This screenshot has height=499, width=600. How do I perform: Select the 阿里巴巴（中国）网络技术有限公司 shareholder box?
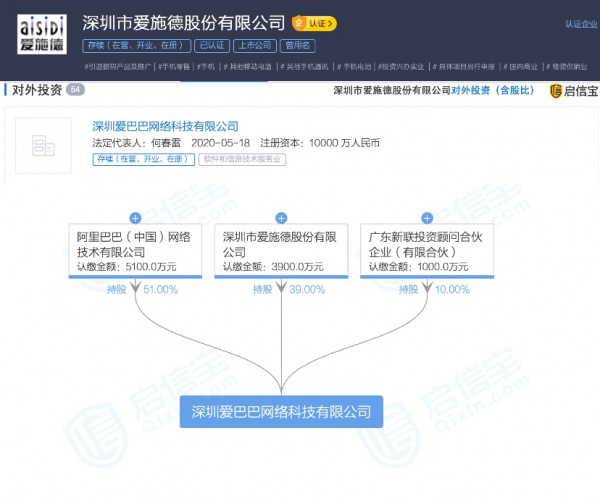click(x=135, y=251)
